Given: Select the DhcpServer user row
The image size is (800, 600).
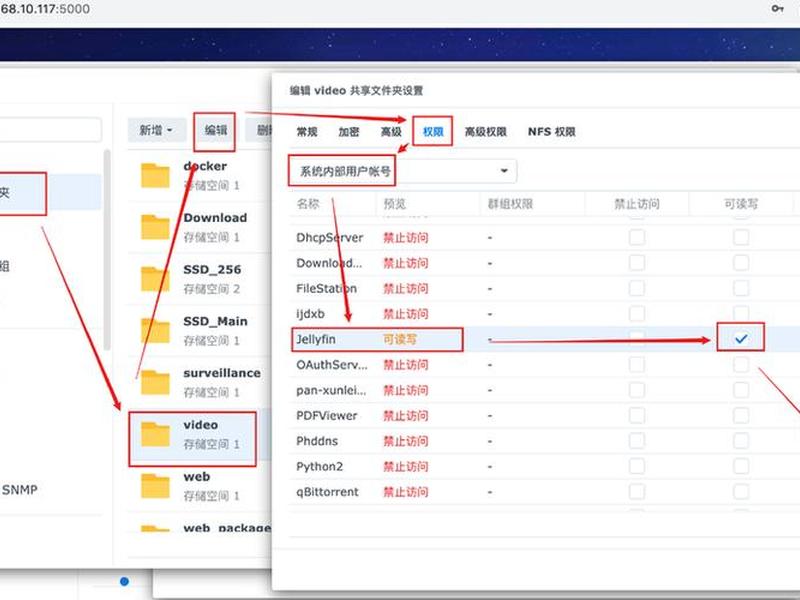Looking at the screenshot, I should (x=544, y=237).
